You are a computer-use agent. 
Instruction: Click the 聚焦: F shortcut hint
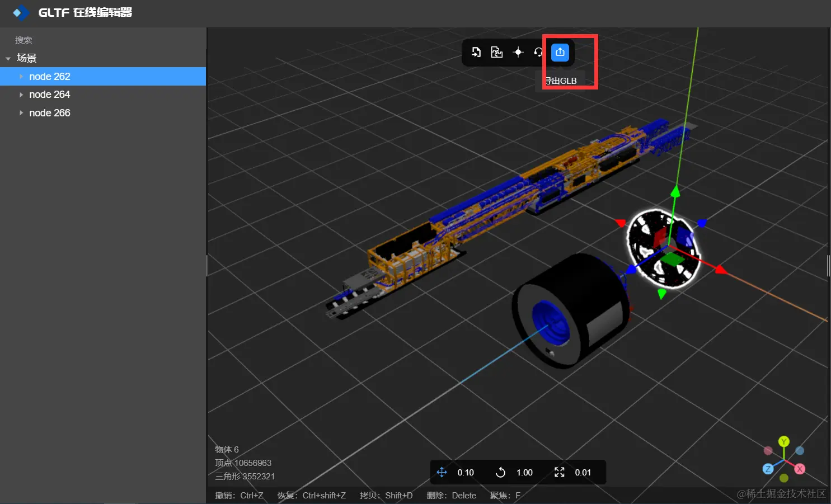pos(505,496)
